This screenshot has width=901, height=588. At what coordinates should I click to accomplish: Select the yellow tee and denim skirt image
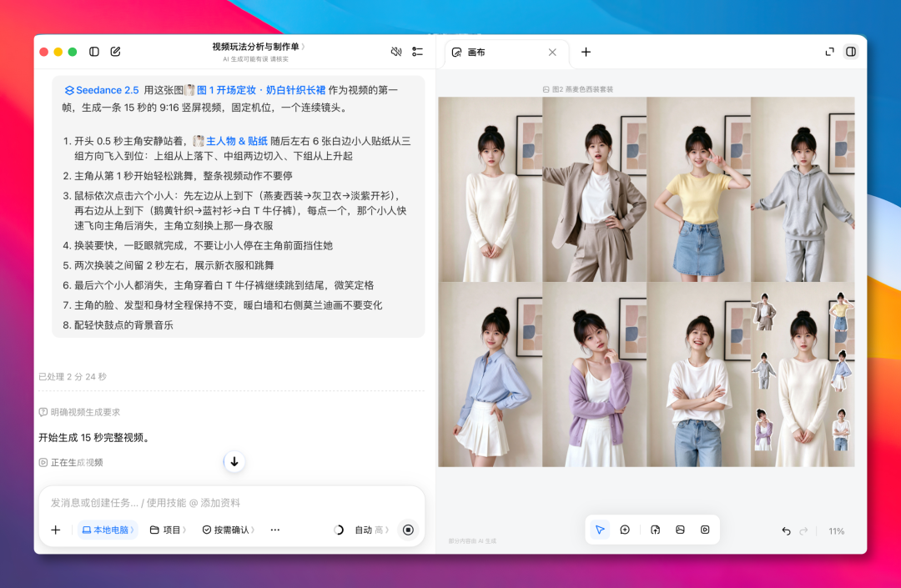point(699,189)
